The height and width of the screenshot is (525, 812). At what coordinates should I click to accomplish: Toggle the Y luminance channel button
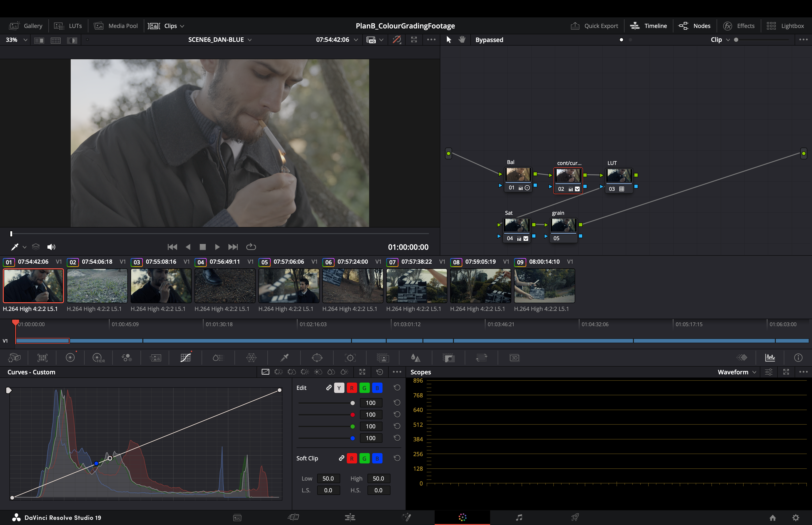(339, 388)
